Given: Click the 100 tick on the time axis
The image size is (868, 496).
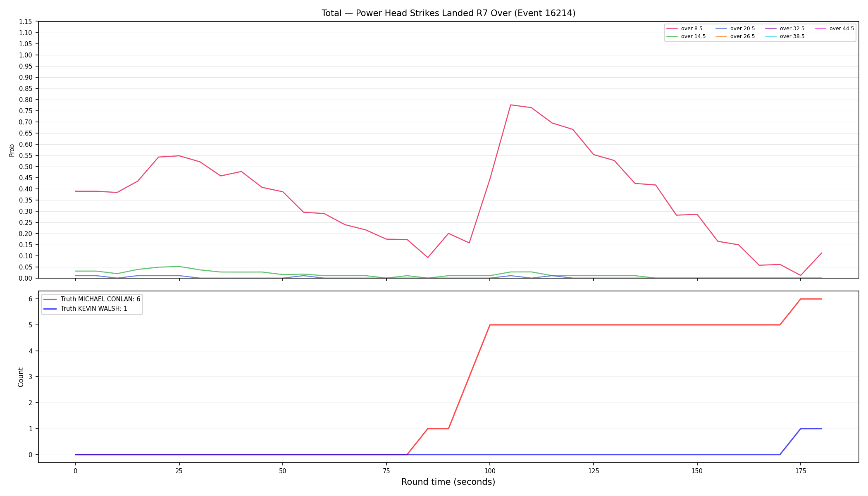Looking at the screenshot, I should coord(490,470).
